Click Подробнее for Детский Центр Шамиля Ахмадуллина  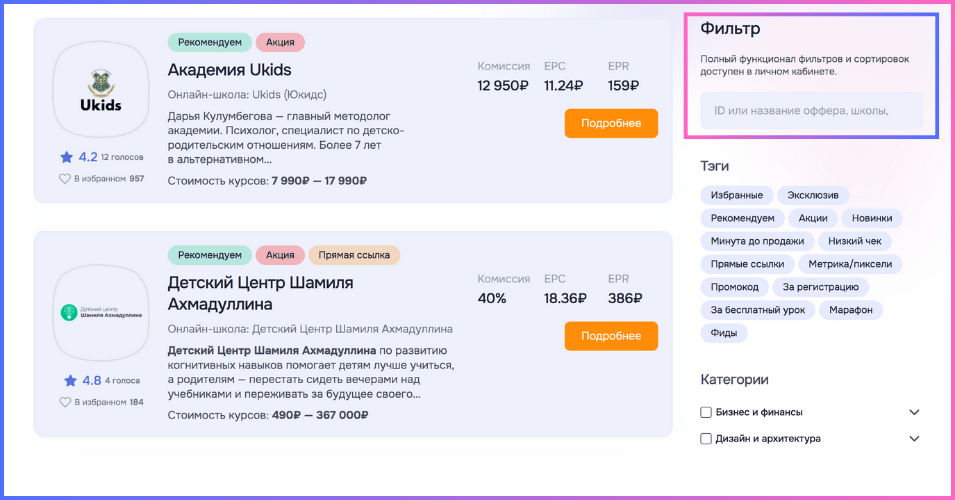(611, 336)
